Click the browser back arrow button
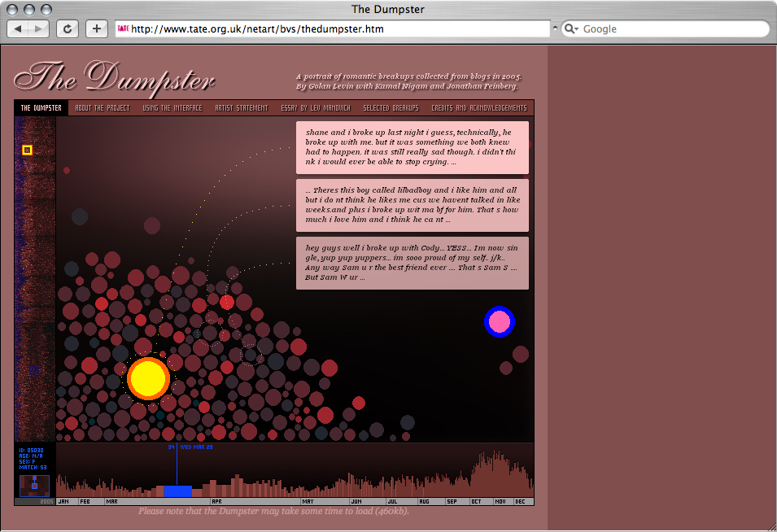Viewport: 777px width, 532px height. pos(19,28)
